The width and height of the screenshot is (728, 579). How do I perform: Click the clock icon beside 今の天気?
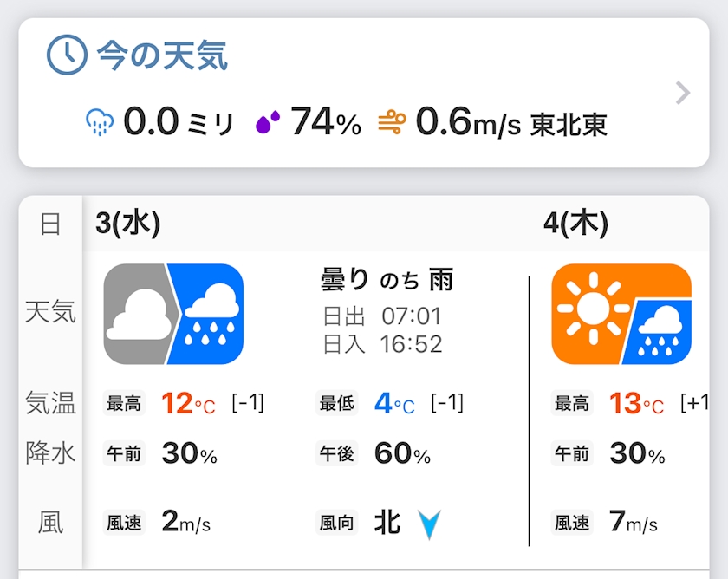tap(67, 55)
